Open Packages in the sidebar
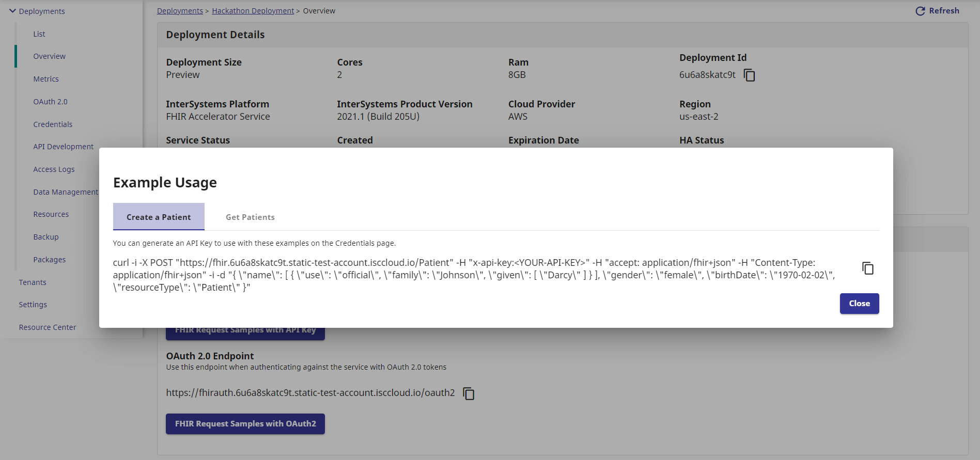The height and width of the screenshot is (460, 980). tap(50, 260)
